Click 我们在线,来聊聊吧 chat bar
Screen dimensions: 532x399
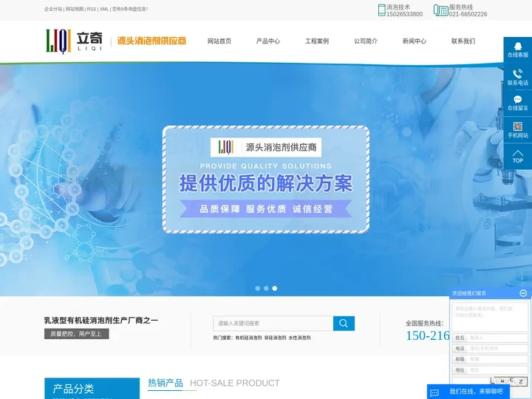click(x=468, y=392)
